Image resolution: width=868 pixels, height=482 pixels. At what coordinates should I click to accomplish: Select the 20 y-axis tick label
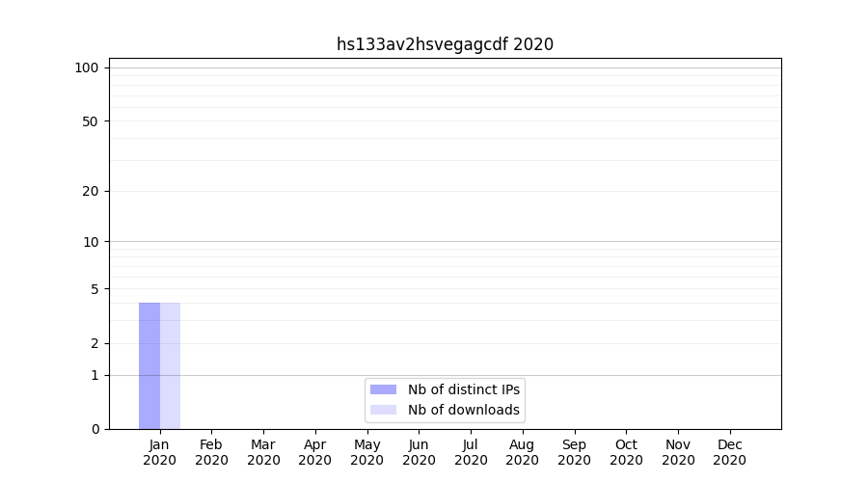click(90, 191)
